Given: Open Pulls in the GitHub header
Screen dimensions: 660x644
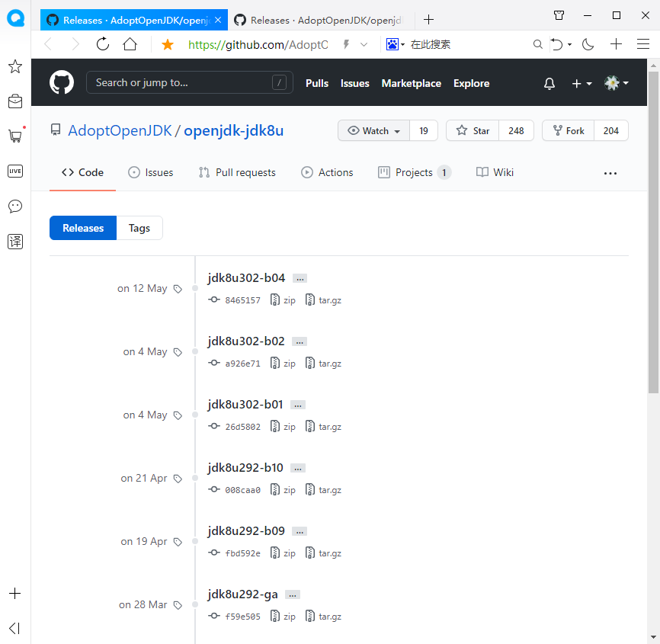Looking at the screenshot, I should (x=317, y=83).
